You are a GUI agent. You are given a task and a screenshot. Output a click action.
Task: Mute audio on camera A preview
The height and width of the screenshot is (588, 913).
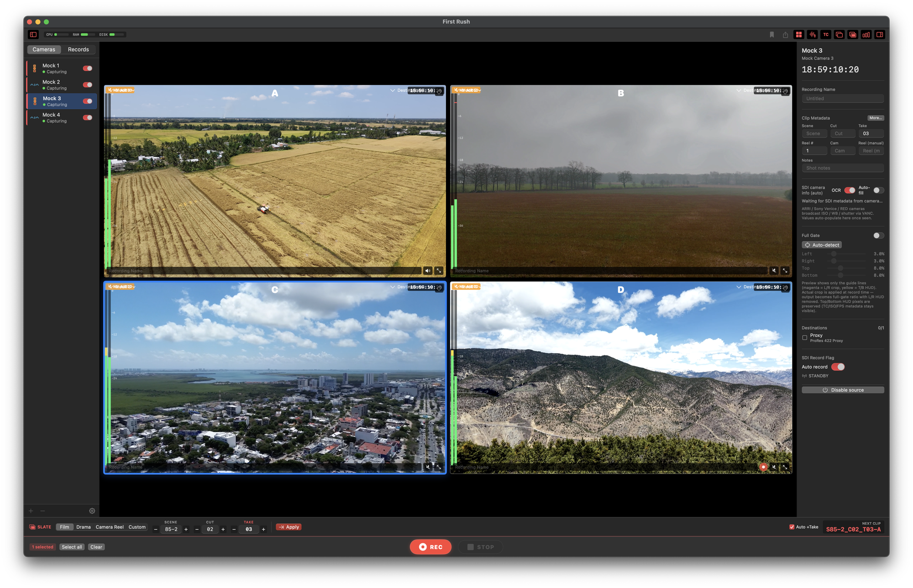coord(428,271)
